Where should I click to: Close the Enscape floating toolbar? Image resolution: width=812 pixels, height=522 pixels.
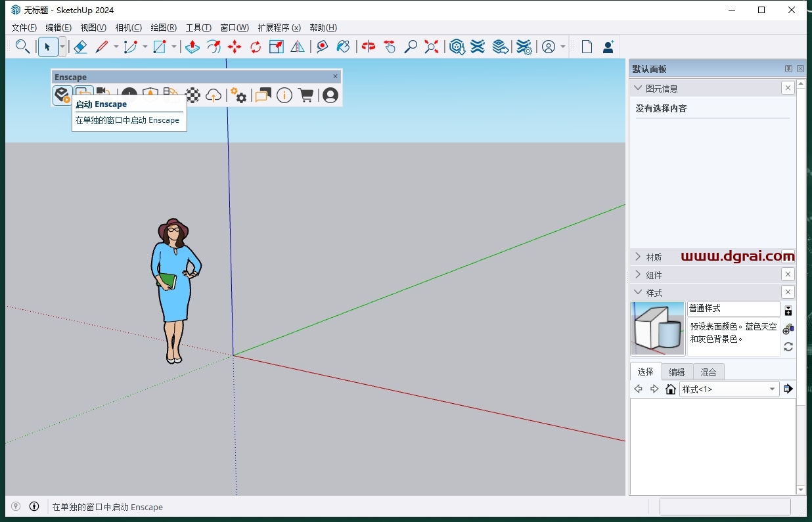tap(335, 76)
